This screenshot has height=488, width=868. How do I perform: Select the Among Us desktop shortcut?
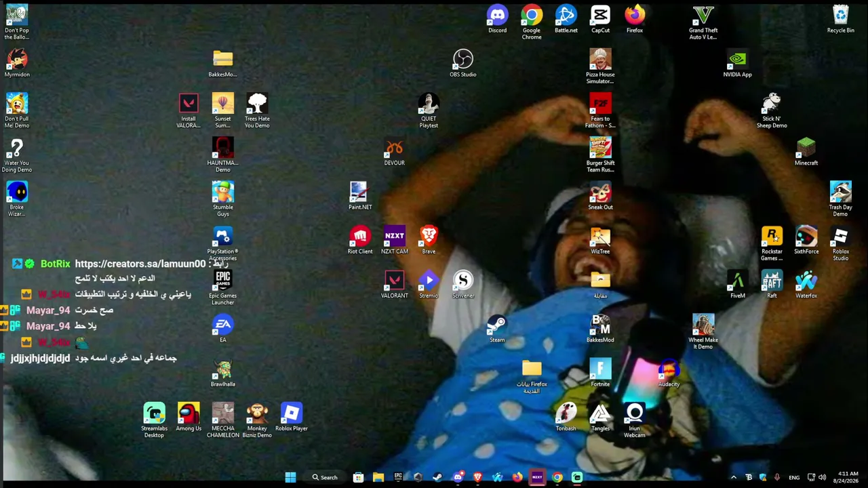click(189, 417)
